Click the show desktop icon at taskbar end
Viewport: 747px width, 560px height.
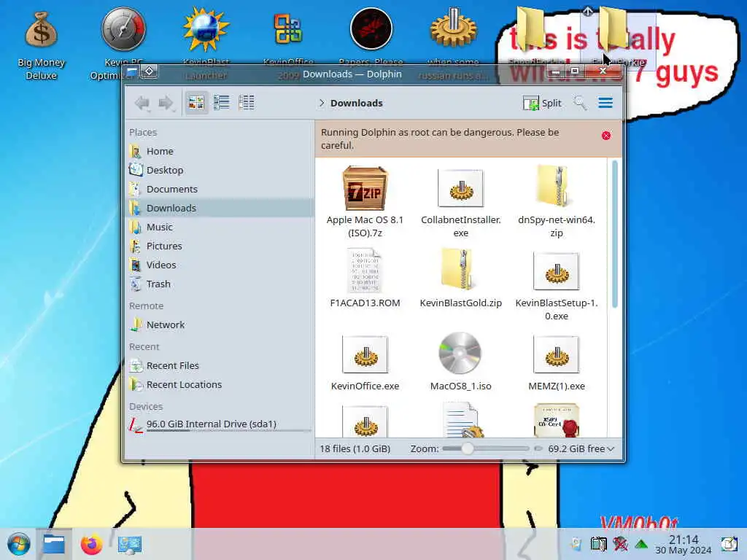point(729,544)
